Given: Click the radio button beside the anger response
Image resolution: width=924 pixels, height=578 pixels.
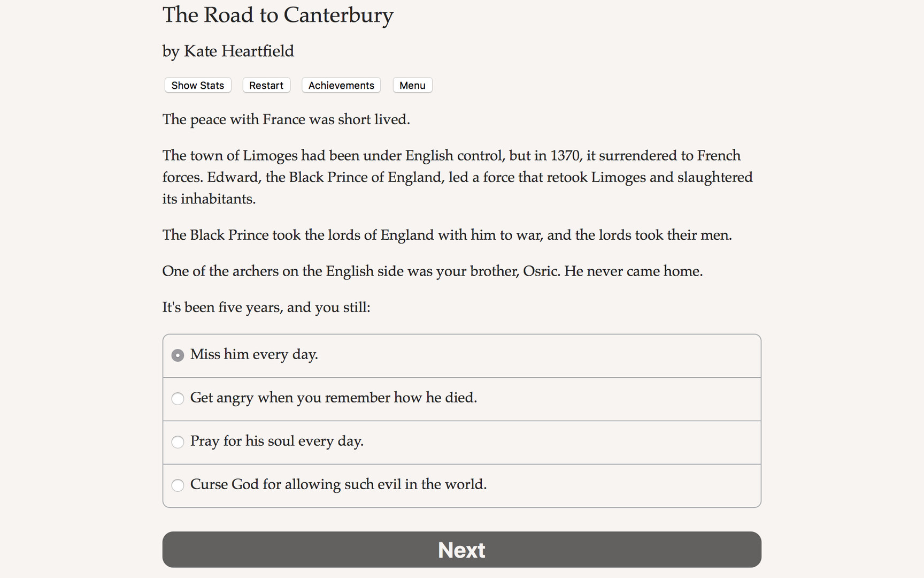Looking at the screenshot, I should tap(178, 399).
